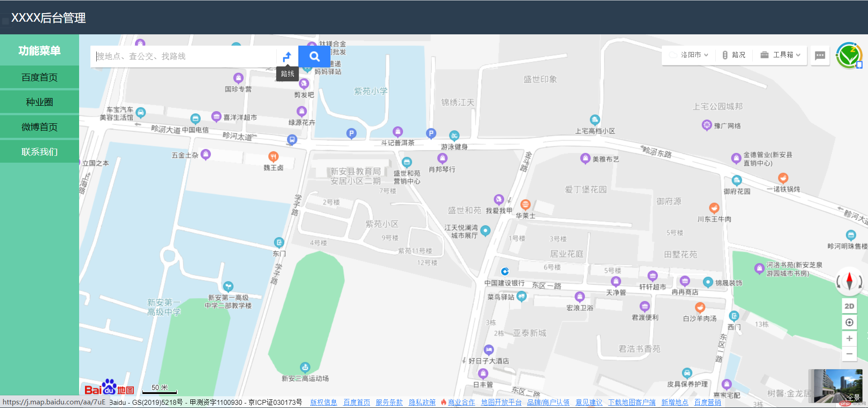Click the green checkmark avatar icon
The width and height of the screenshot is (868, 408).
pyautogui.click(x=849, y=55)
